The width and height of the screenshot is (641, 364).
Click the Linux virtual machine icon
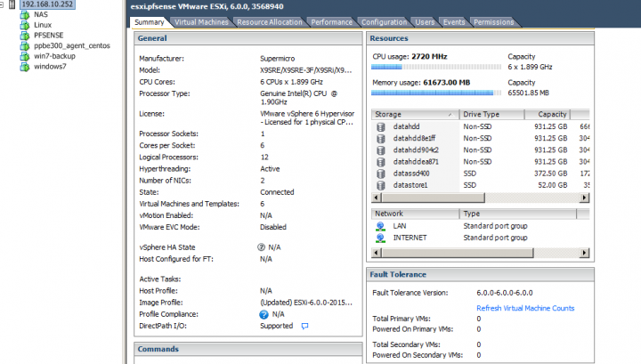pos(25,25)
